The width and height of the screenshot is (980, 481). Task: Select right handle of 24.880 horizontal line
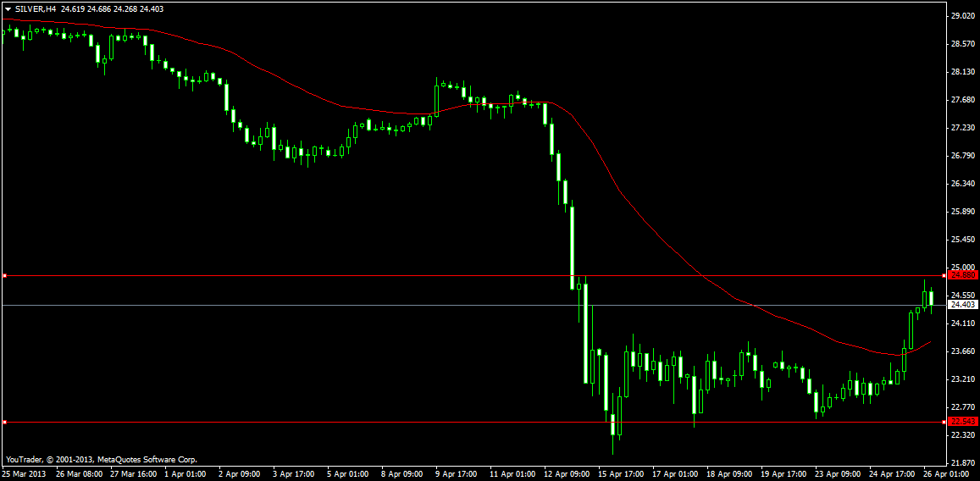click(x=944, y=275)
